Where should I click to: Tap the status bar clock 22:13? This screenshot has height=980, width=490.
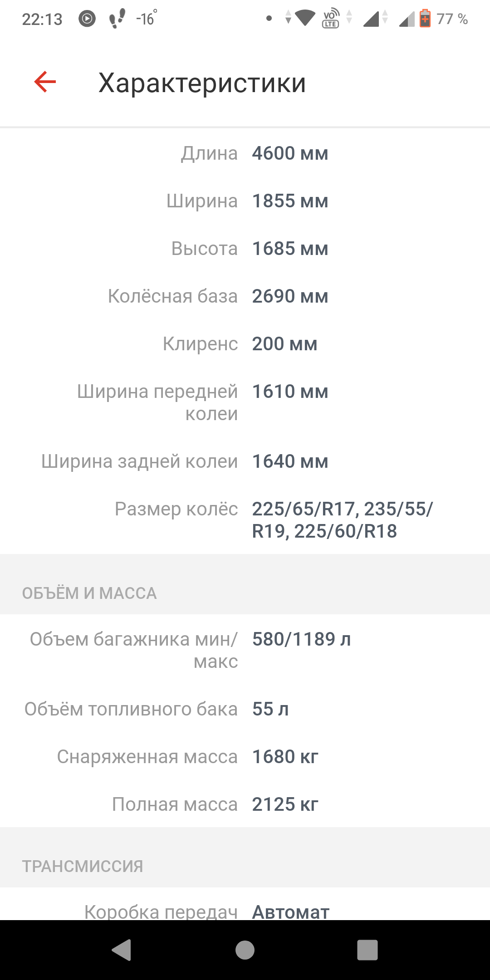(x=42, y=19)
